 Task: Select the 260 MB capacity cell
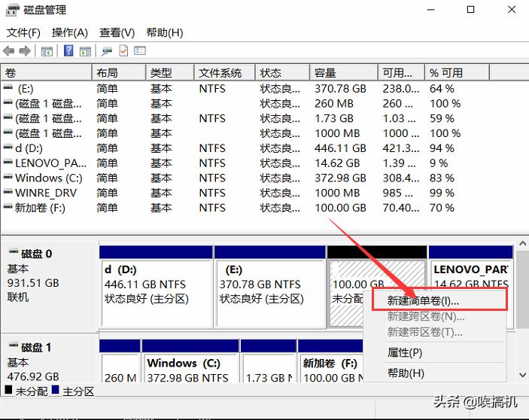click(x=334, y=104)
